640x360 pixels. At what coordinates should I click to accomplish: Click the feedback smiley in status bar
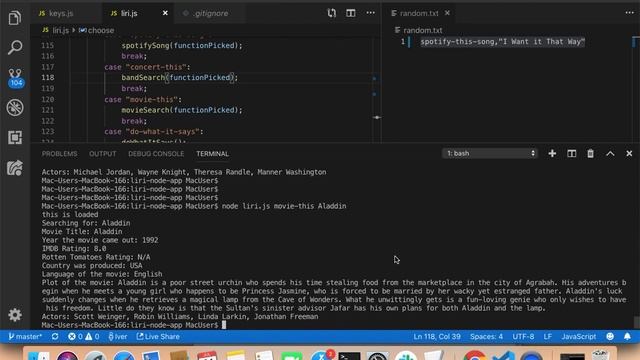610,336
